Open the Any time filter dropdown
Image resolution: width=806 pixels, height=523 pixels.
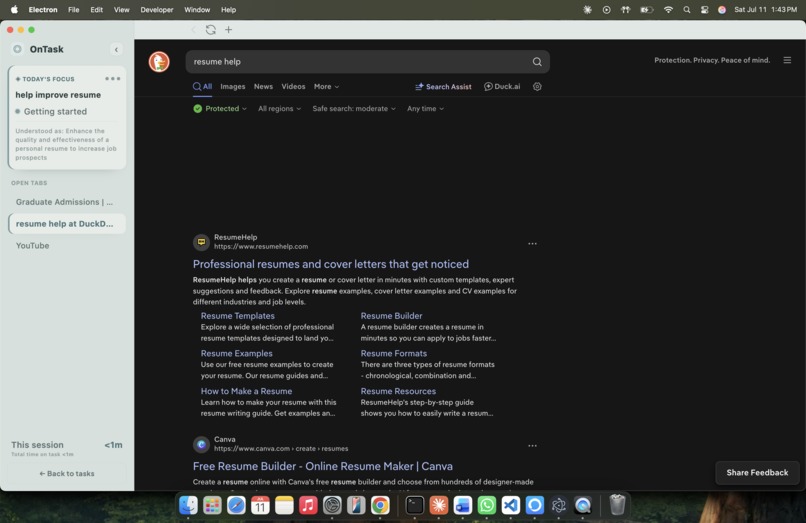pos(426,109)
